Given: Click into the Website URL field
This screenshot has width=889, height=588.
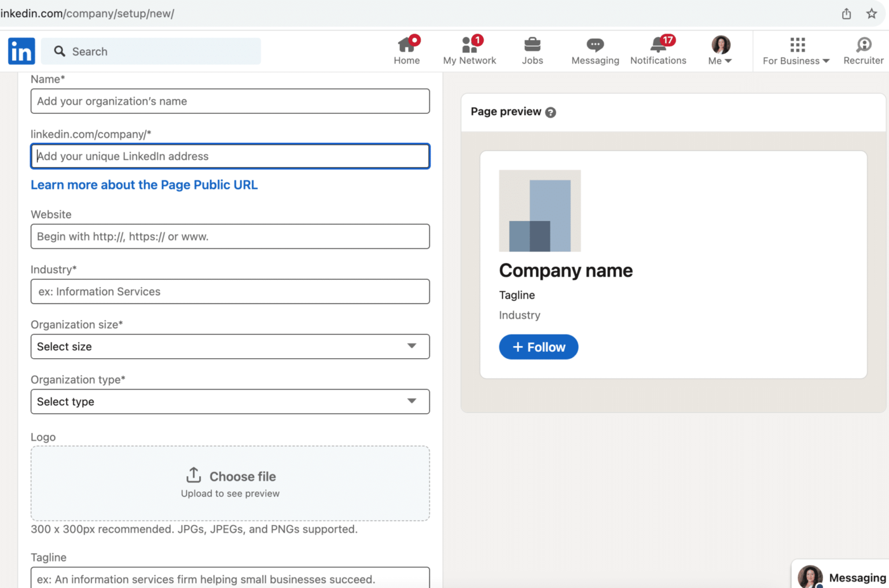Looking at the screenshot, I should (230, 237).
